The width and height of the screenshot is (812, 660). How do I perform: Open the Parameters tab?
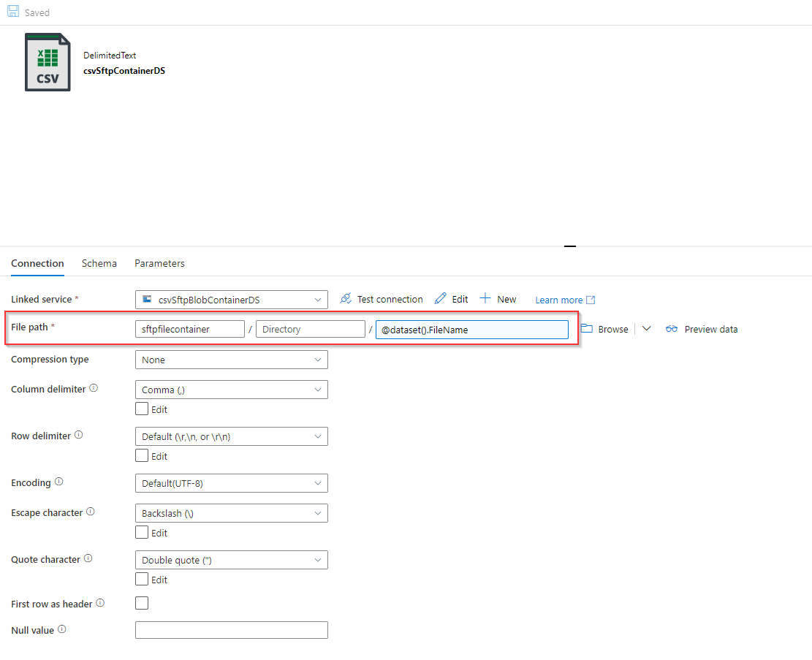click(x=159, y=263)
